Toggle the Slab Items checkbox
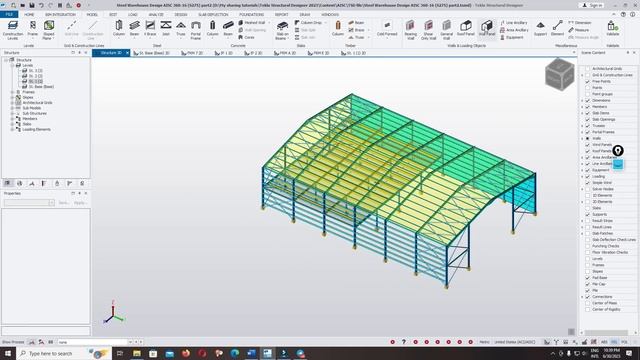 [588, 113]
